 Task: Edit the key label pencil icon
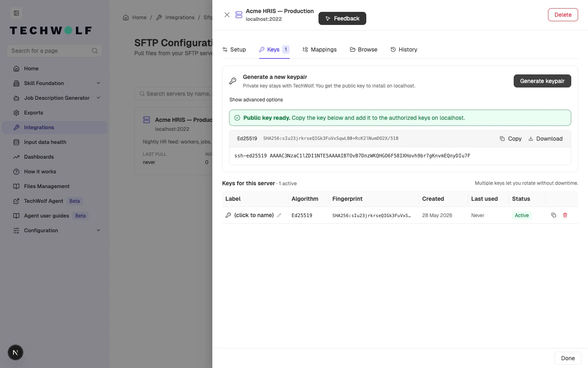pos(279,215)
